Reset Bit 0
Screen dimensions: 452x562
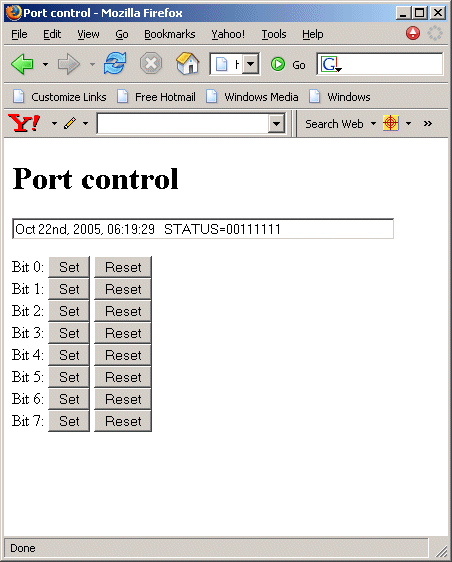(123, 267)
